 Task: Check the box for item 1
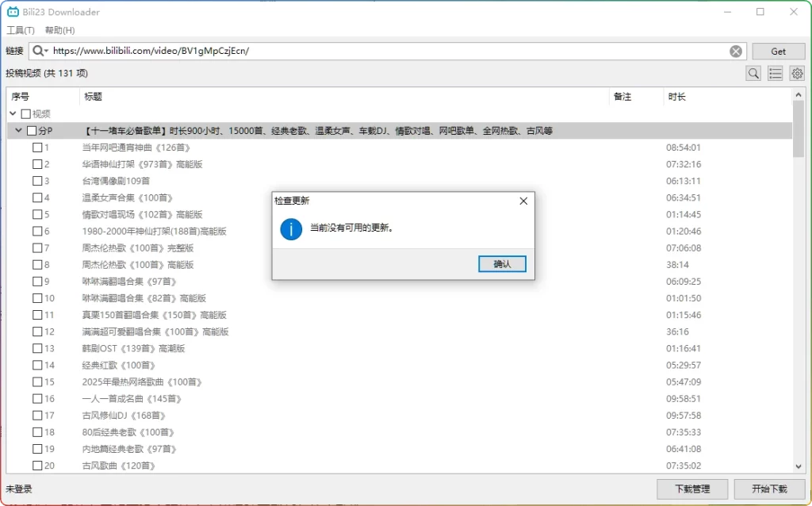[x=37, y=148]
